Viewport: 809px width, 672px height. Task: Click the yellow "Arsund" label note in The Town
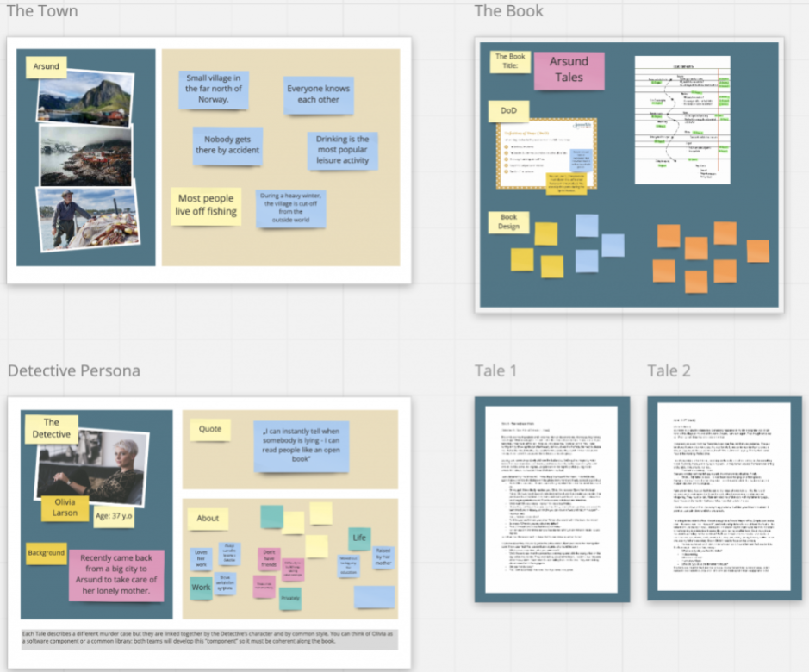(46, 66)
